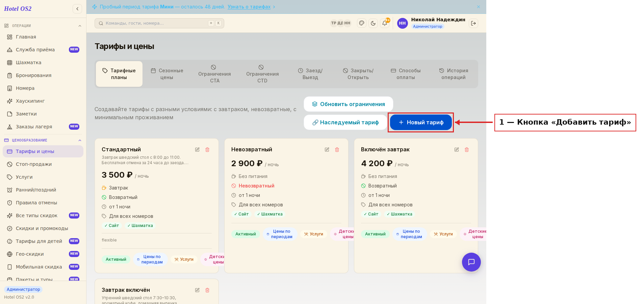Go to Служба приёма
This screenshot has width=644, height=304.
[43, 50]
